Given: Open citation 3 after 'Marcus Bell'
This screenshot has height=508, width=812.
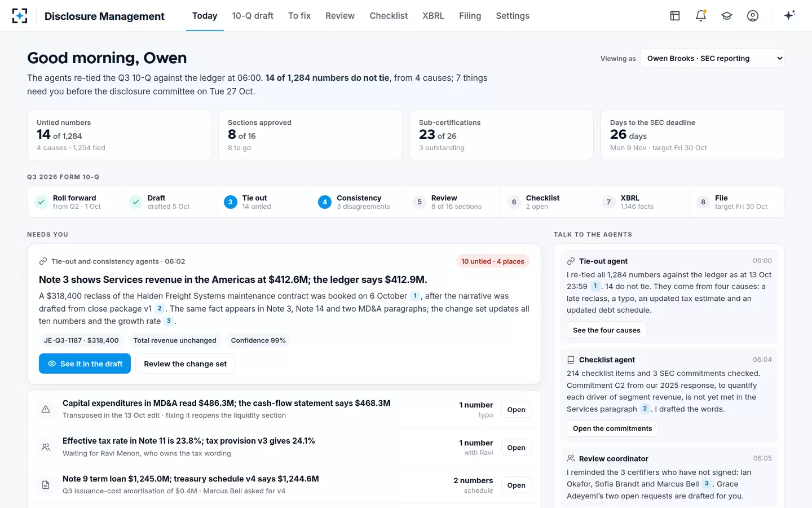Looking at the screenshot, I should [707, 484].
